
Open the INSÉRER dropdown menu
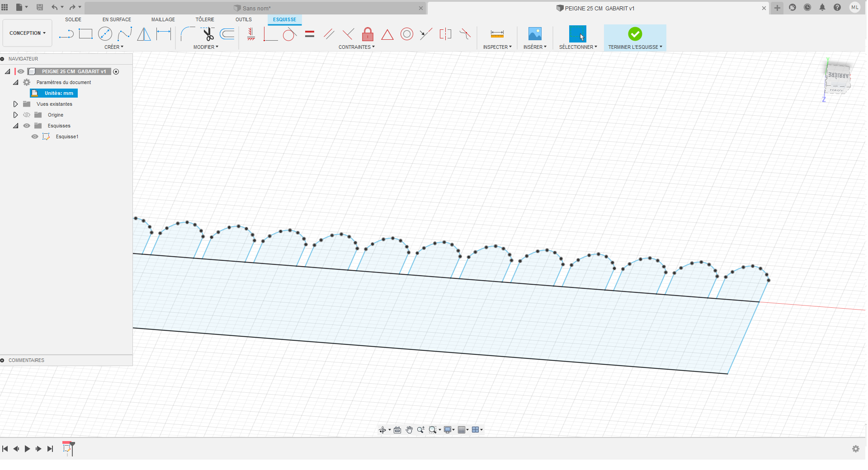[x=535, y=47]
